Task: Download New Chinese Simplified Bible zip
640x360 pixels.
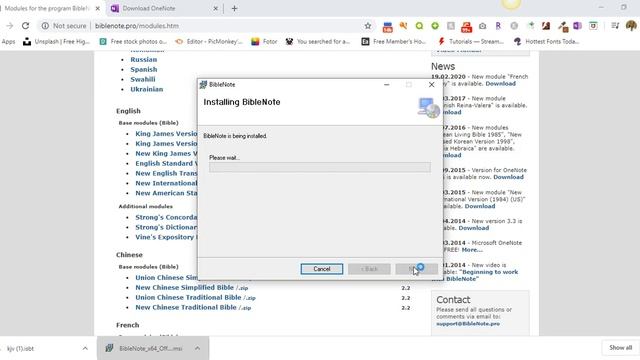Action: (191, 287)
